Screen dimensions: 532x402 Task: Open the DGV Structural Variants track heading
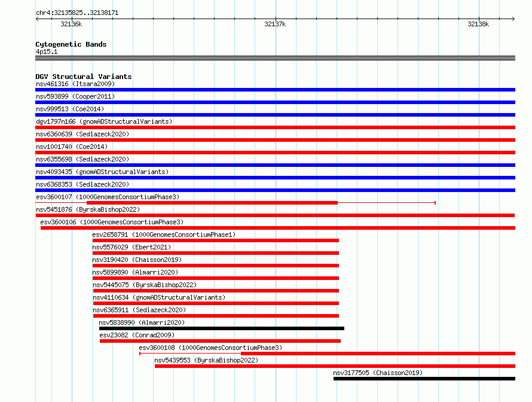coord(84,77)
